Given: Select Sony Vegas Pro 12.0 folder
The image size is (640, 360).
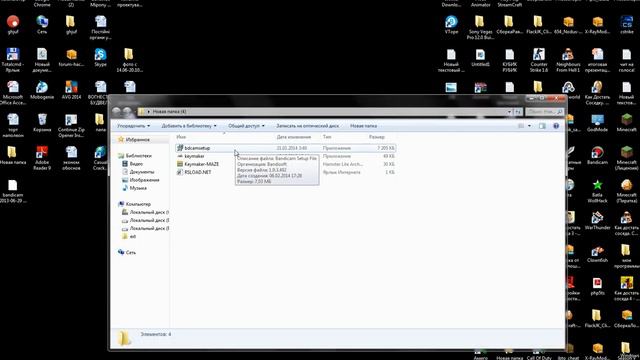Looking at the screenshot, I should [x=480, y=27].
